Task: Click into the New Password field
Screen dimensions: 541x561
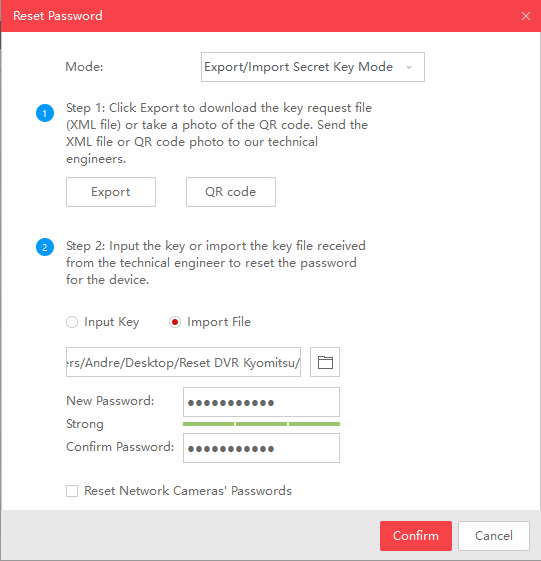Action: (x=261, y=402)
